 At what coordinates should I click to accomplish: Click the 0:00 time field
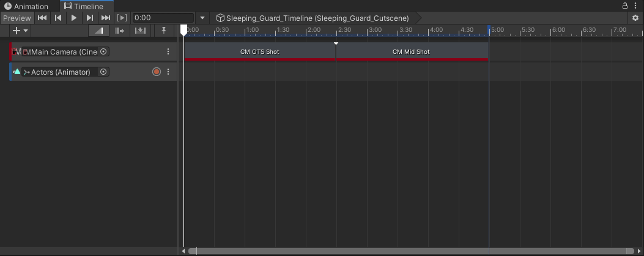(163, 18)
